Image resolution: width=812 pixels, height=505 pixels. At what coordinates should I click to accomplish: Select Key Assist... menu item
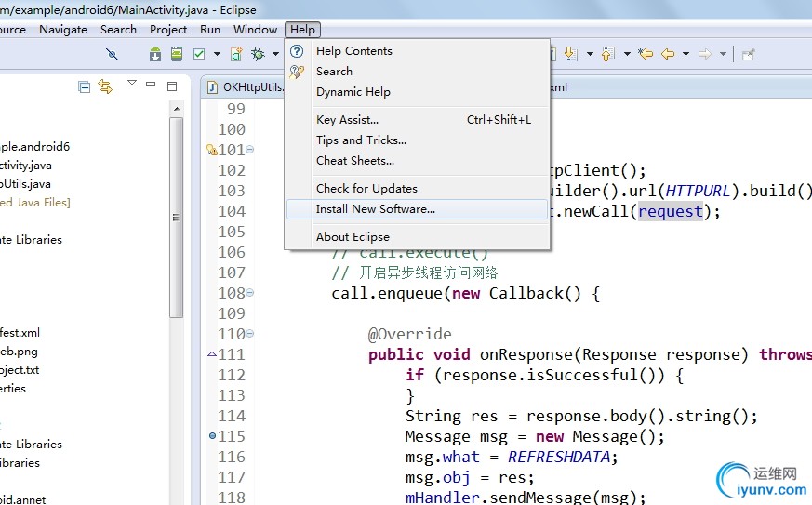click(x=418, y=120)
